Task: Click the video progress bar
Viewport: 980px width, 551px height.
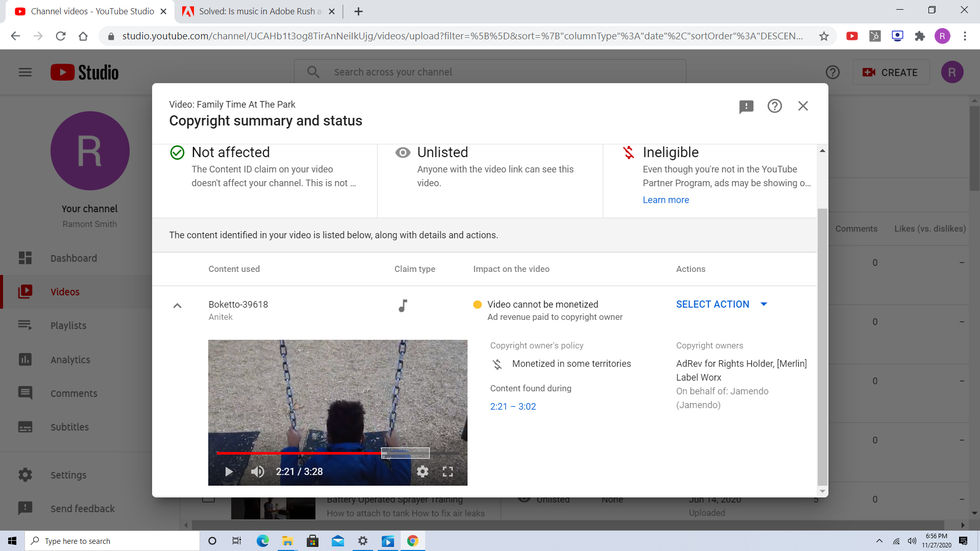Action: pos(306,453)
